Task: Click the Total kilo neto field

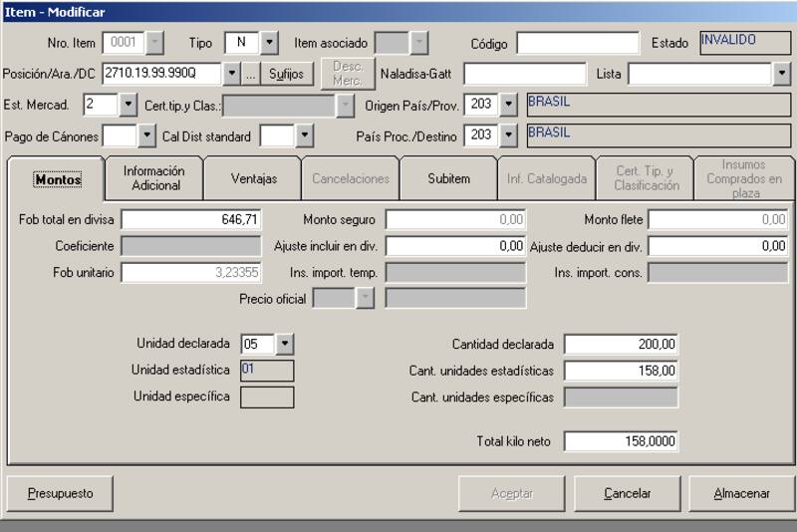Action: (x=621, y=440)
